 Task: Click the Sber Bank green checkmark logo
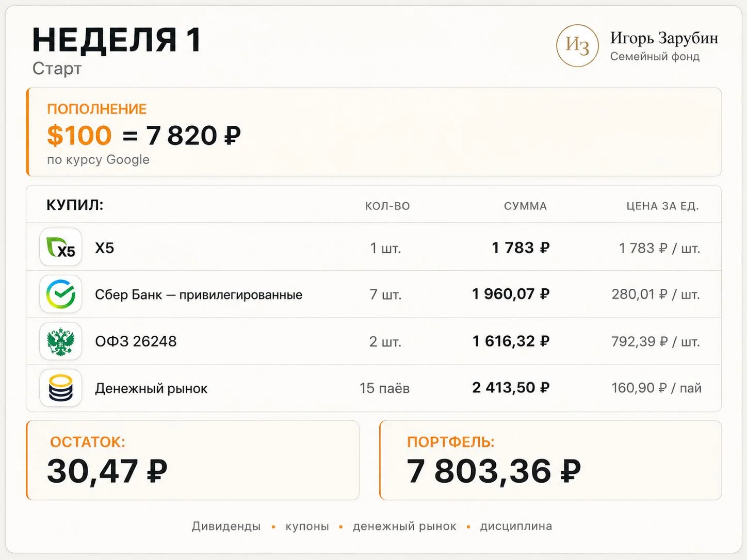(x=61, y=294)
